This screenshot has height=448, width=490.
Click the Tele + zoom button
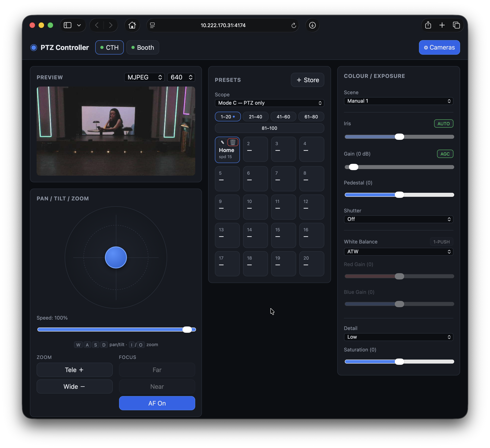(75, 370)
